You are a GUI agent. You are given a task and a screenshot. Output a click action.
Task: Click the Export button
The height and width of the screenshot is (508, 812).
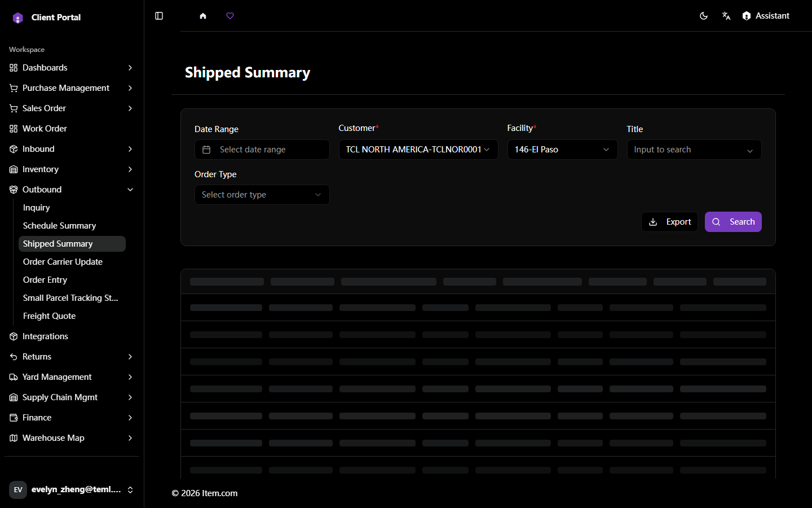point(670,222)
